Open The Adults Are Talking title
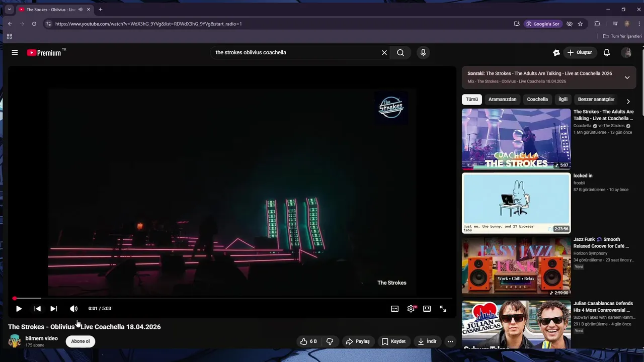This screenshot has width=644, height=362. [x=603, y=115]
